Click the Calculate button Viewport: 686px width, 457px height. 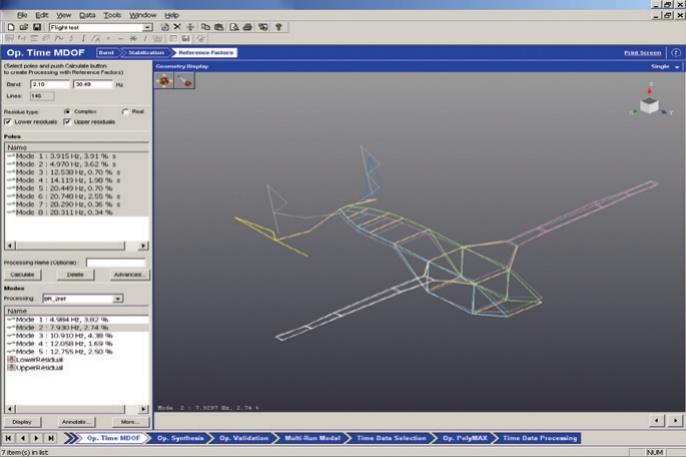22,275
